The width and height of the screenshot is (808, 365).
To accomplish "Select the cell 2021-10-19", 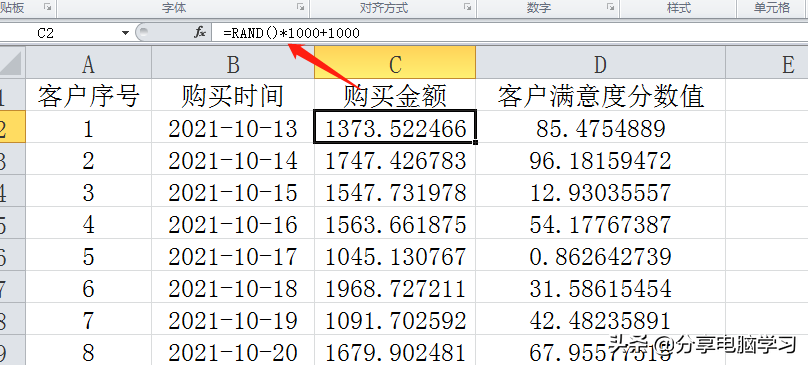I will pos(233,320).
